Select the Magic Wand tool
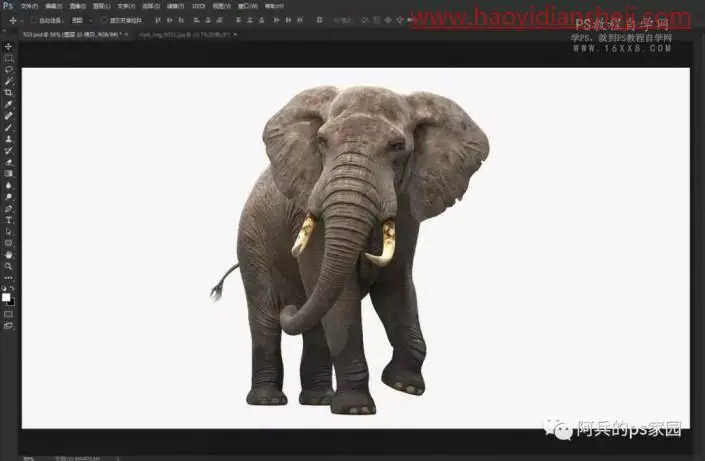The height and width of the screenshot is (461, 705). pos(8,81)
